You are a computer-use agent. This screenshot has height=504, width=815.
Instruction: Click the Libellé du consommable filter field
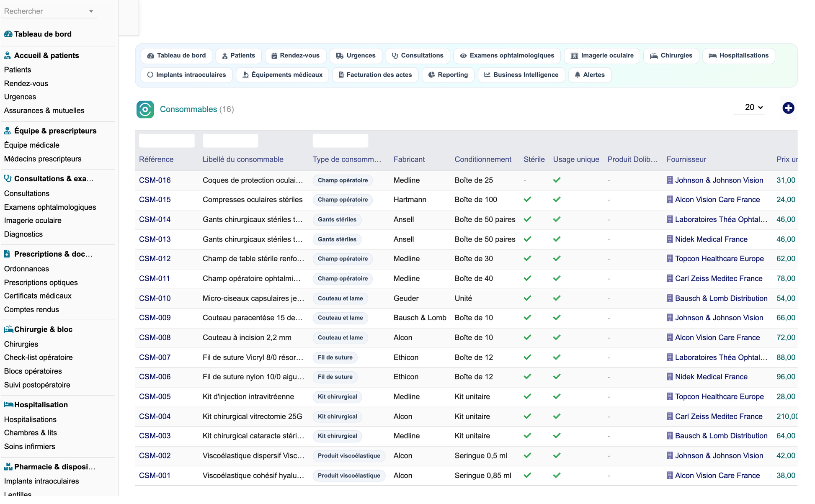point(230,141)
